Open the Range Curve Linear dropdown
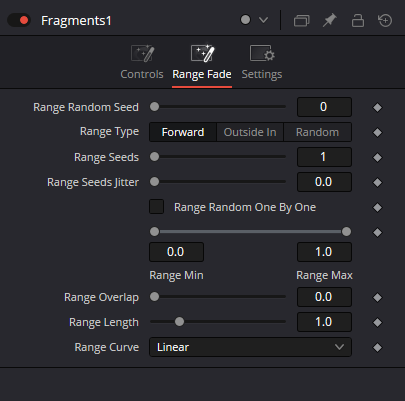 click(x=250, y=347)
